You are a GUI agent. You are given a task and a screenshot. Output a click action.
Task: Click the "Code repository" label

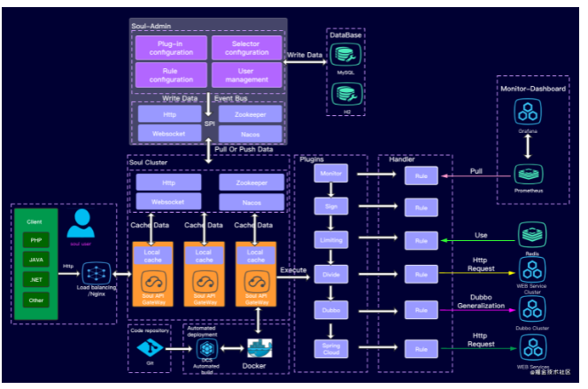(150, 331)
